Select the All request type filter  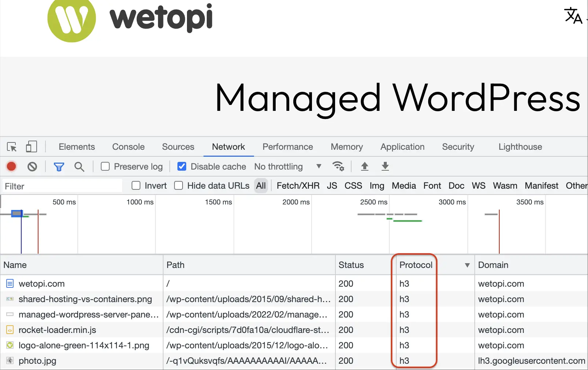pos(261,186)
